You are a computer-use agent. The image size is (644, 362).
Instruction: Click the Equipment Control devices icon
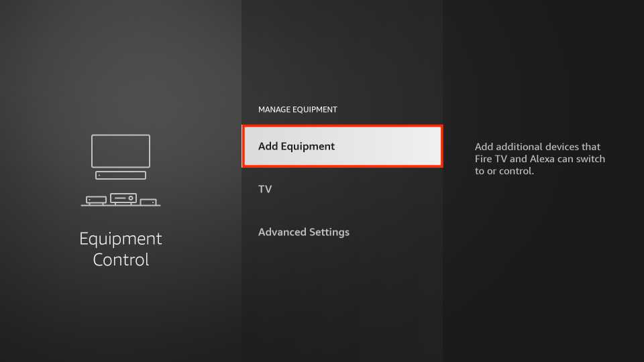point(121,170)
